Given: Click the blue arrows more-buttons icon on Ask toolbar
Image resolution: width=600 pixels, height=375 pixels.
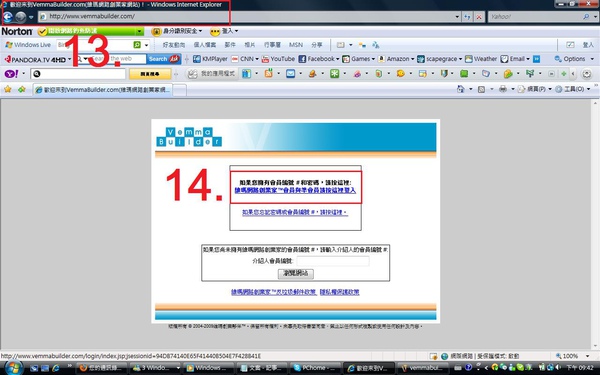Looking at the screenshot, I should point(536,59).
